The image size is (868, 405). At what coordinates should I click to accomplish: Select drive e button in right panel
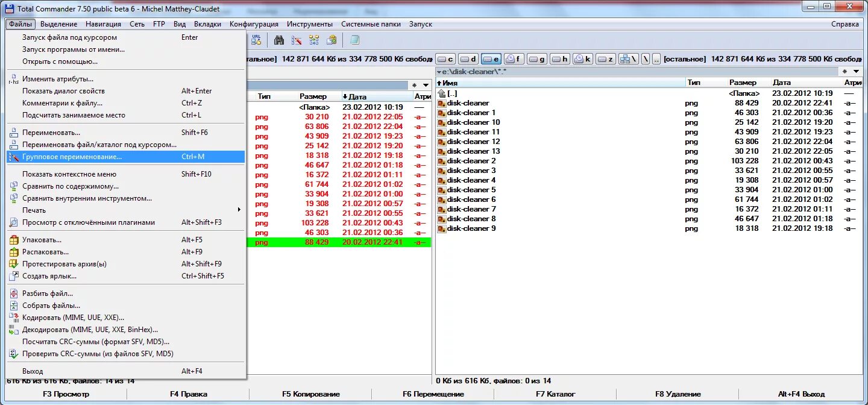[x=491, y=58]
